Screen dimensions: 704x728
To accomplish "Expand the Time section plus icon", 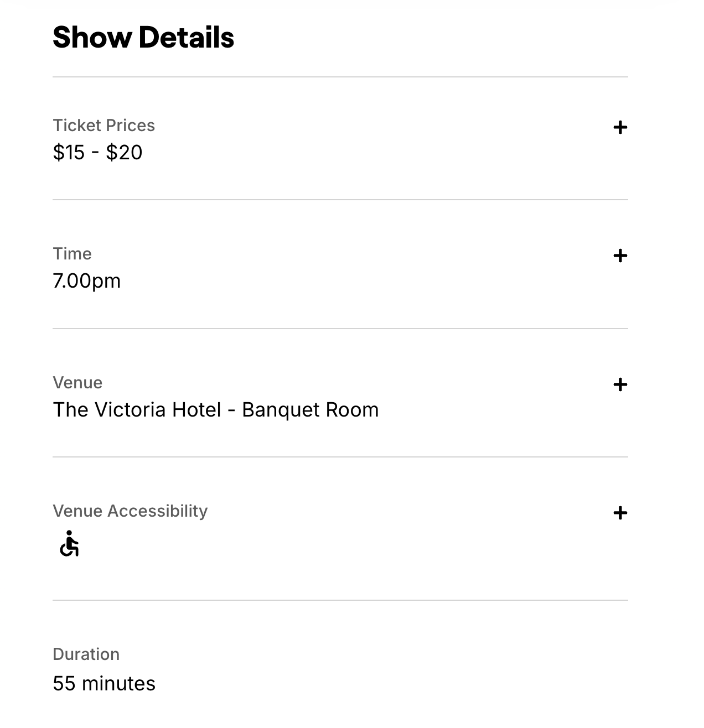I will tap(620, 256).
